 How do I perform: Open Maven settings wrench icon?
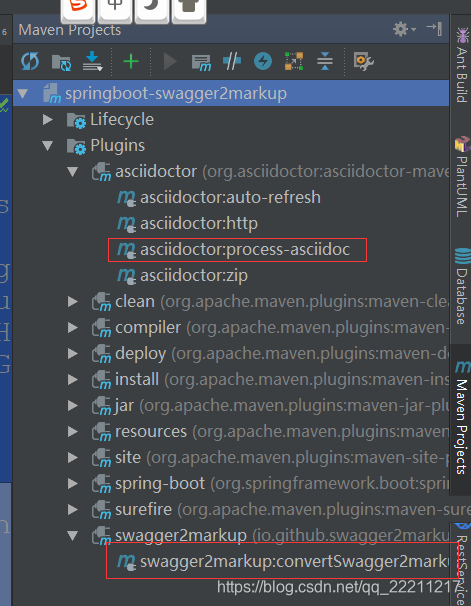pyautogui.click(x=363, y=61)
